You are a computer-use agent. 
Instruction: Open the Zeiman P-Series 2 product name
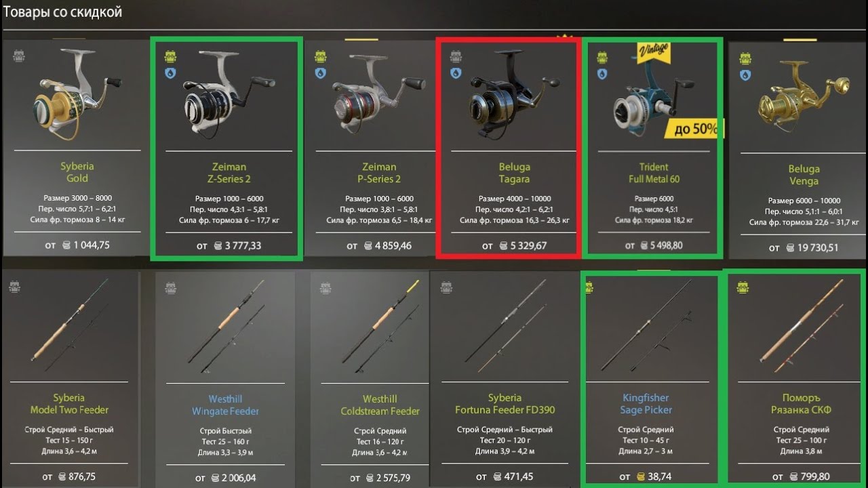(x=379, y=173)
